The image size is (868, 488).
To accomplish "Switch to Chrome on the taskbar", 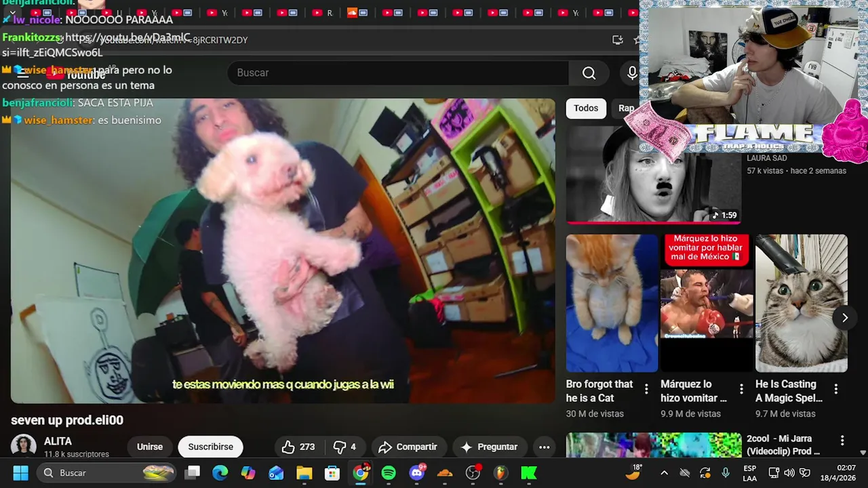I will [x=361, y=472].
